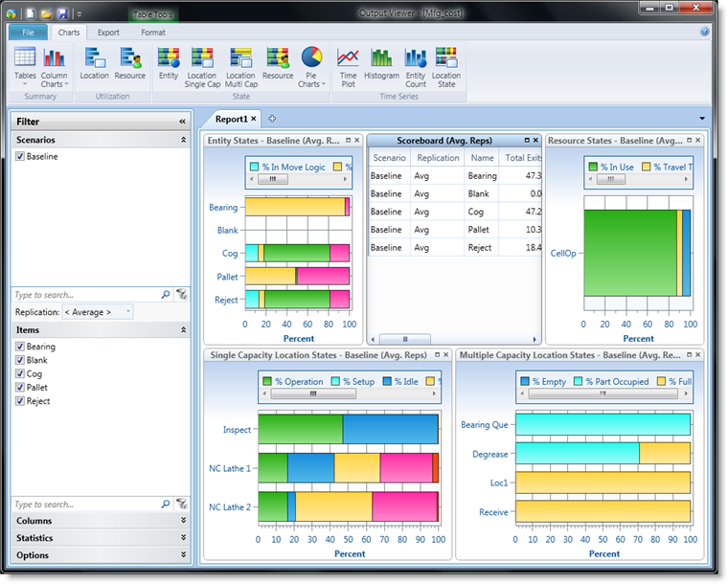Select Location Single Cap state chart
This screenshot has height=584, width=728.
(202, 64)
